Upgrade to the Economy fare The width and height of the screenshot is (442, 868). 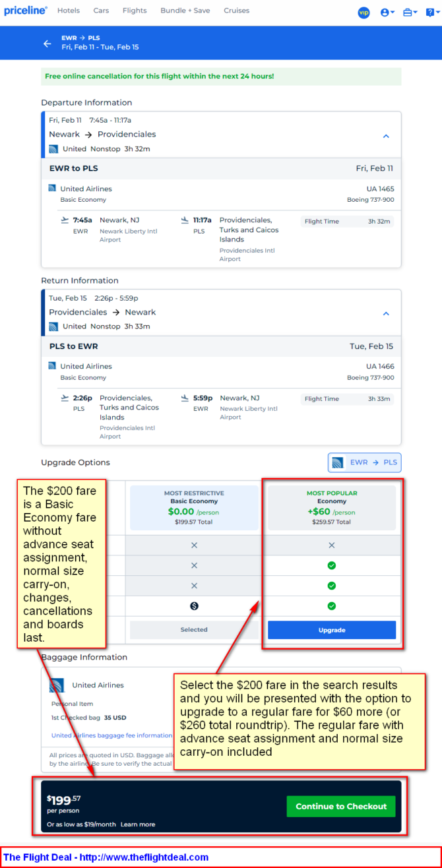332,630
